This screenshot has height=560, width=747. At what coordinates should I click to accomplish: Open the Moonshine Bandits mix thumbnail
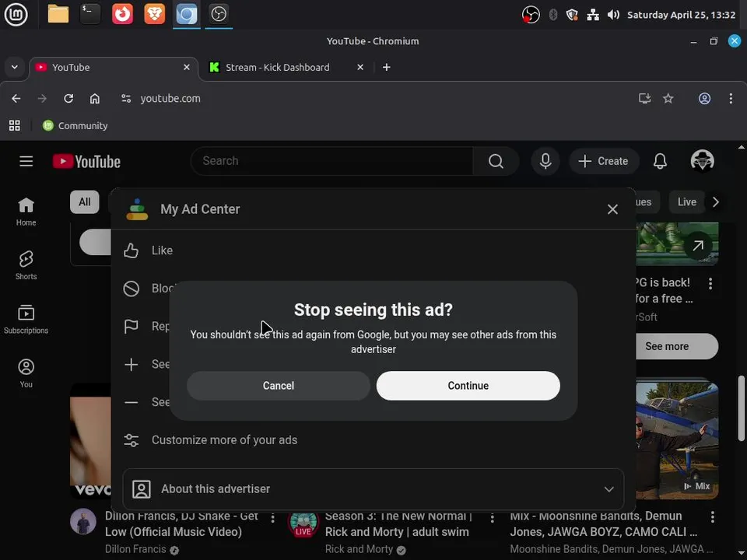677,439
